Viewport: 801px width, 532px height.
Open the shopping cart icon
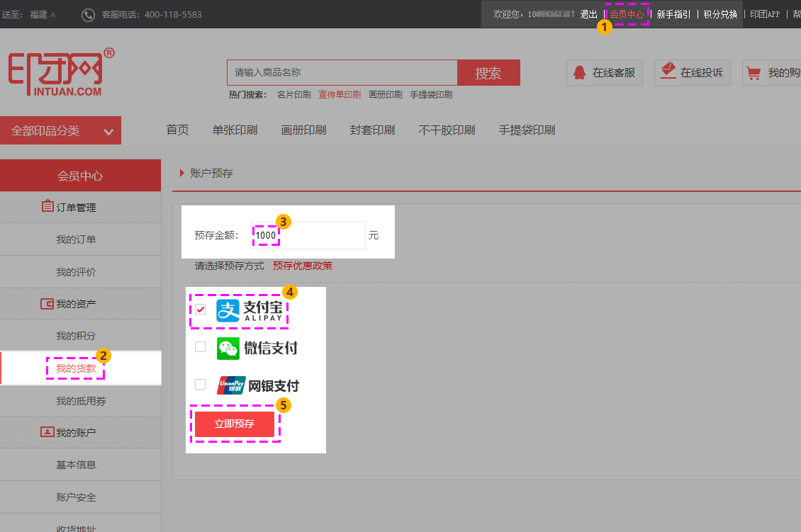[x=754, y=72]
